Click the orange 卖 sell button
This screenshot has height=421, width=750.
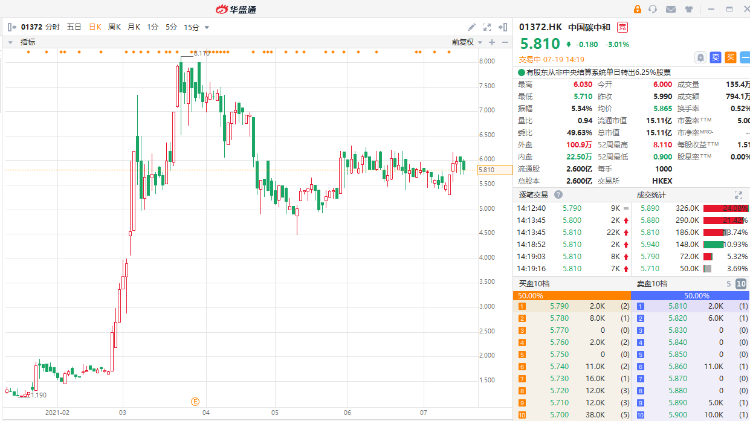tap(730, 57)
